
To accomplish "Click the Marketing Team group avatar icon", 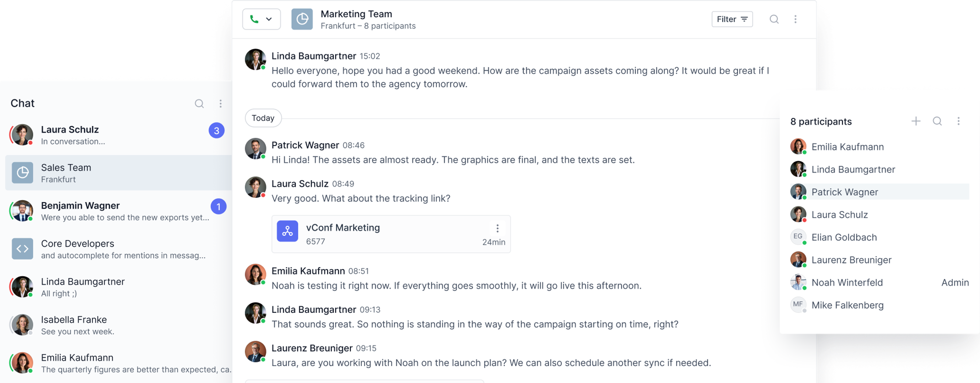I will point(302,19).
